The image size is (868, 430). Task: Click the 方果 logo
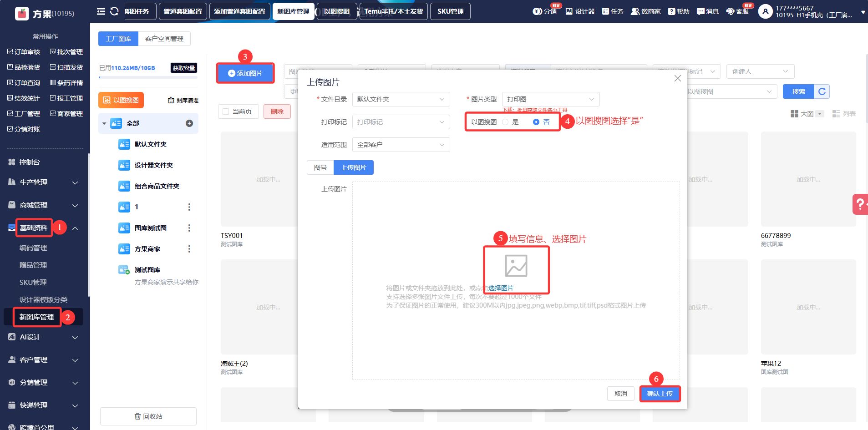pos(22,14)
